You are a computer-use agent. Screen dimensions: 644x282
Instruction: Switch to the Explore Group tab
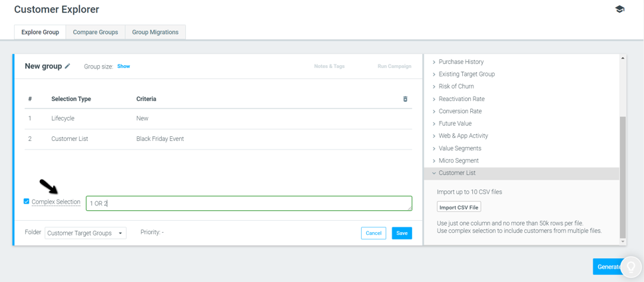pyautogui.click(x=40, y=32)
